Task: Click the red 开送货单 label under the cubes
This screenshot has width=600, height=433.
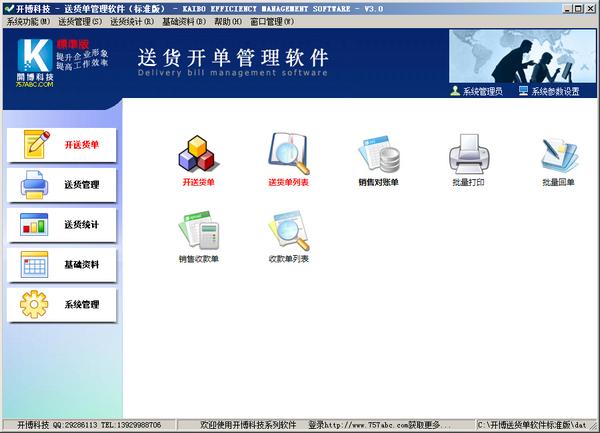Action: click(198, 182)
